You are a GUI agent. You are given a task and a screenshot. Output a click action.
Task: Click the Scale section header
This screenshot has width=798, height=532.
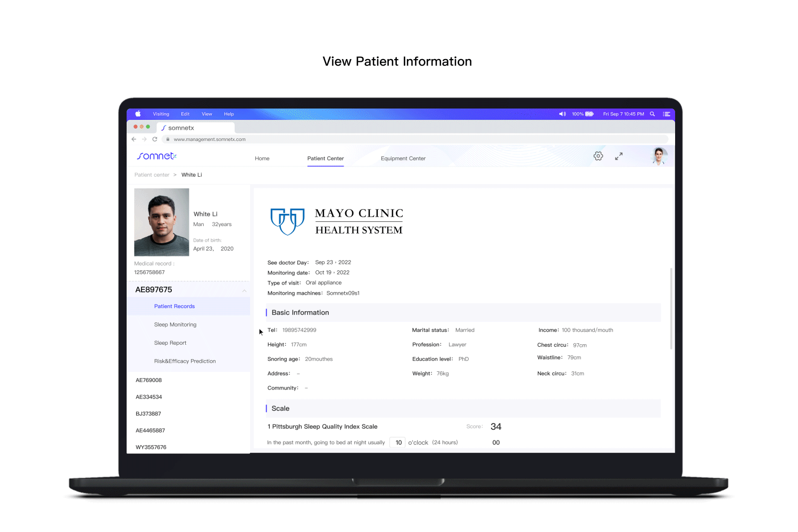(463, 409)
